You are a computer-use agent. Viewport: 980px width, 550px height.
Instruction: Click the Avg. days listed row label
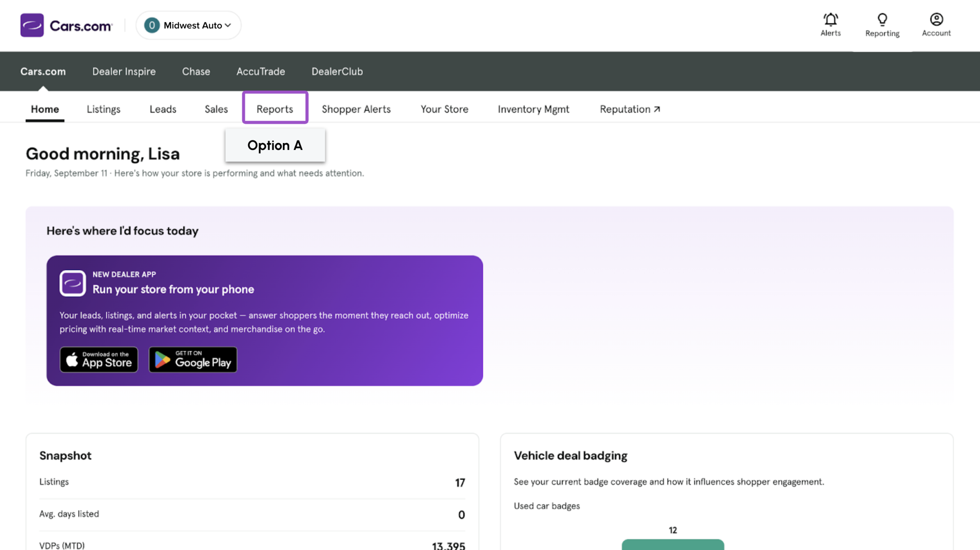tap(69, 514)
